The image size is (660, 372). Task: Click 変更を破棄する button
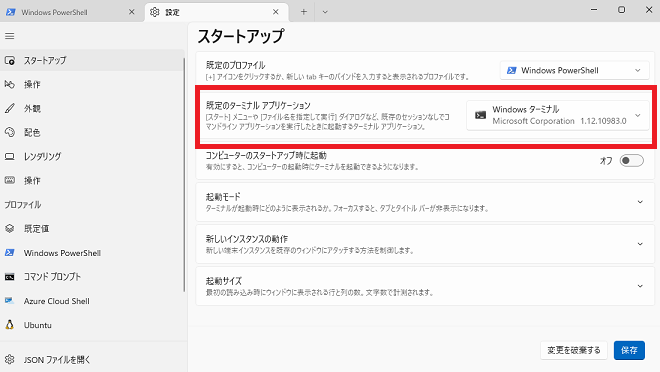(574, 350)
